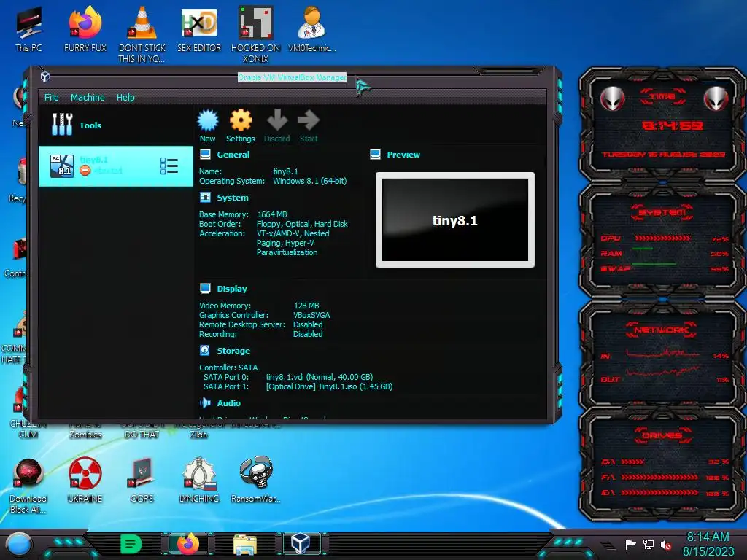Click the Start orb on taskbar

[19, 544]
